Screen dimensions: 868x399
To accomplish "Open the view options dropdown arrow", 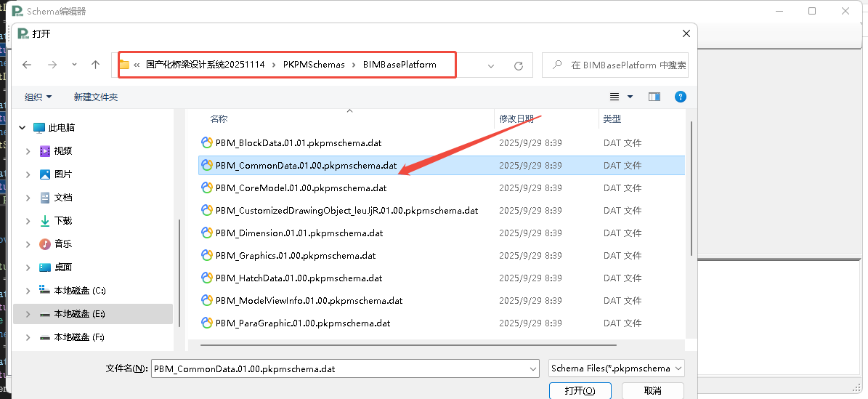I will (x=630, y=97).
